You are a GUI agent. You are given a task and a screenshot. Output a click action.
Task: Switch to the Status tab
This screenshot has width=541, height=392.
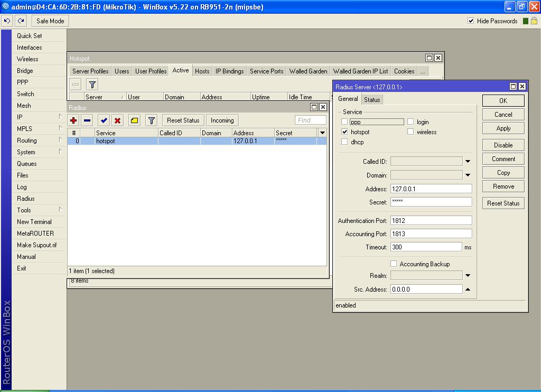(x=372, y=99)
